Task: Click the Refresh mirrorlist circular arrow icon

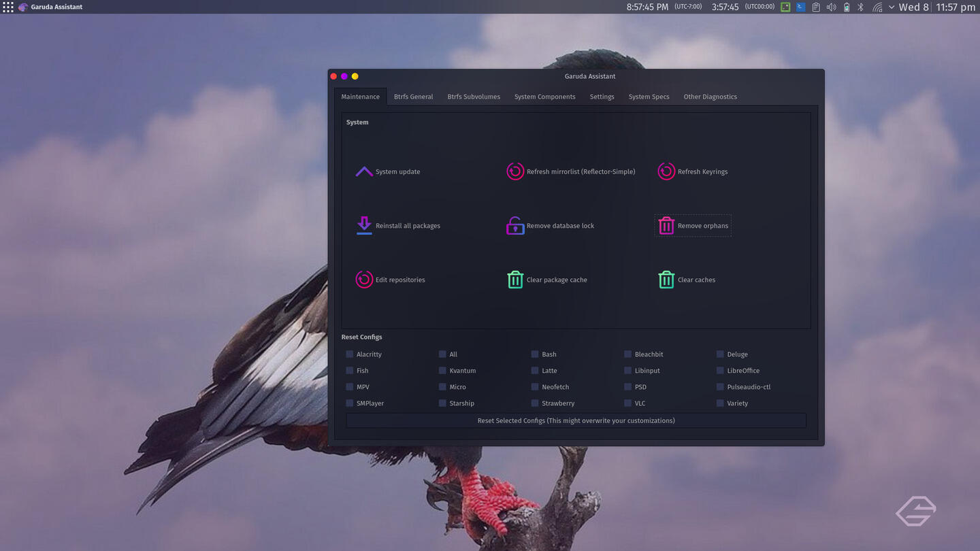Action: [515, 171]
